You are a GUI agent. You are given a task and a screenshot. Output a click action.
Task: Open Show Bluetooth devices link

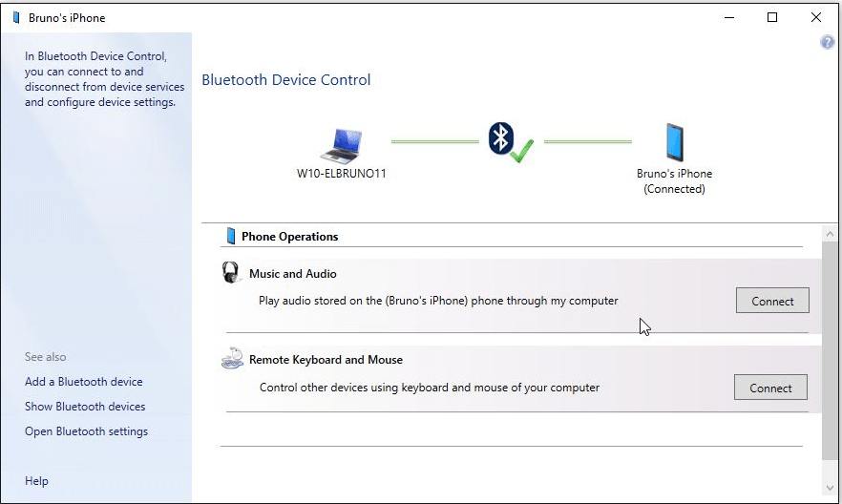85,407
